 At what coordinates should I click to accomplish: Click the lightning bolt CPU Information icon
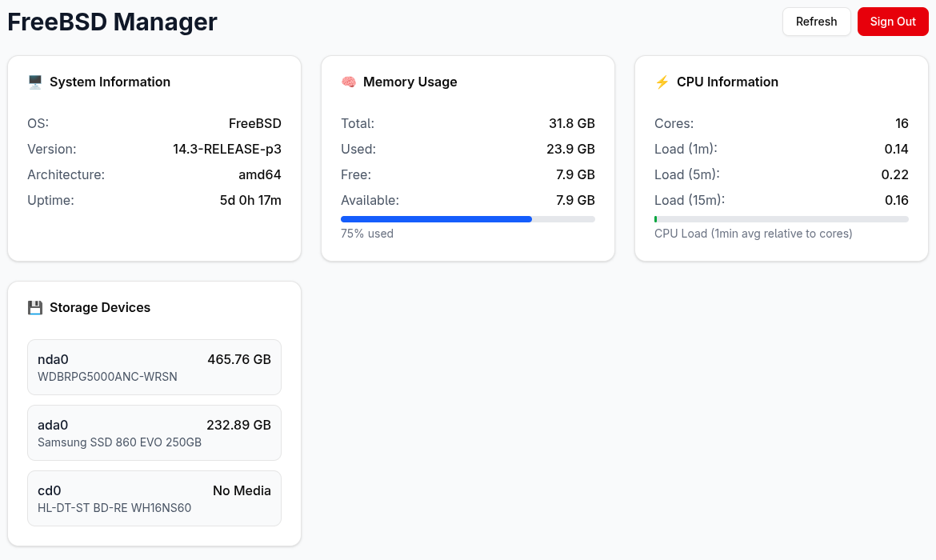(662, 82)
